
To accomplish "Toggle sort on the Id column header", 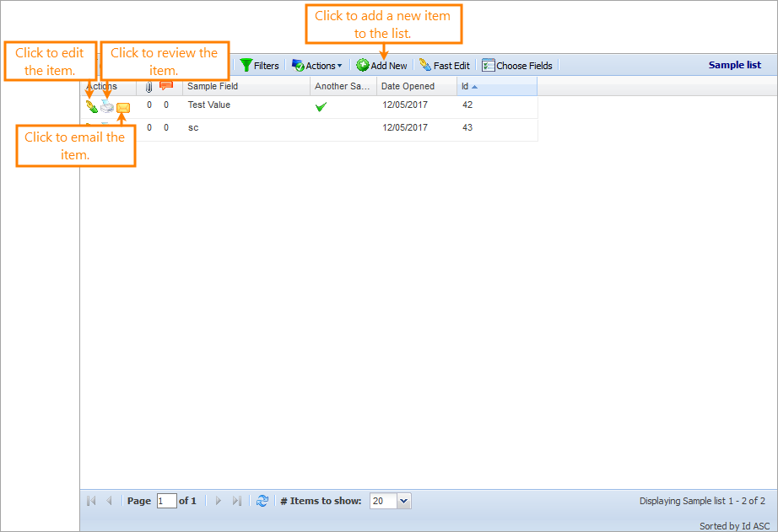I will click(x=497, y=86).
